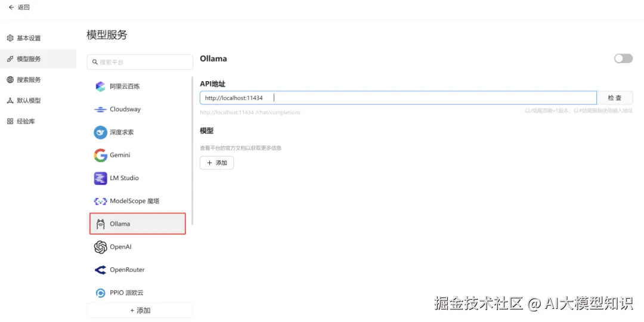Click the 模型 section label
Screen dimensions: 644x322
[x=206, y=131]
